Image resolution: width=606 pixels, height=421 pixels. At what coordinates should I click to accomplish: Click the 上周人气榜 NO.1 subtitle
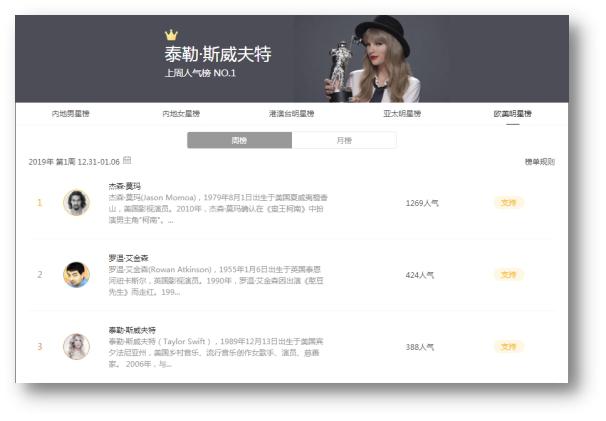200,73
